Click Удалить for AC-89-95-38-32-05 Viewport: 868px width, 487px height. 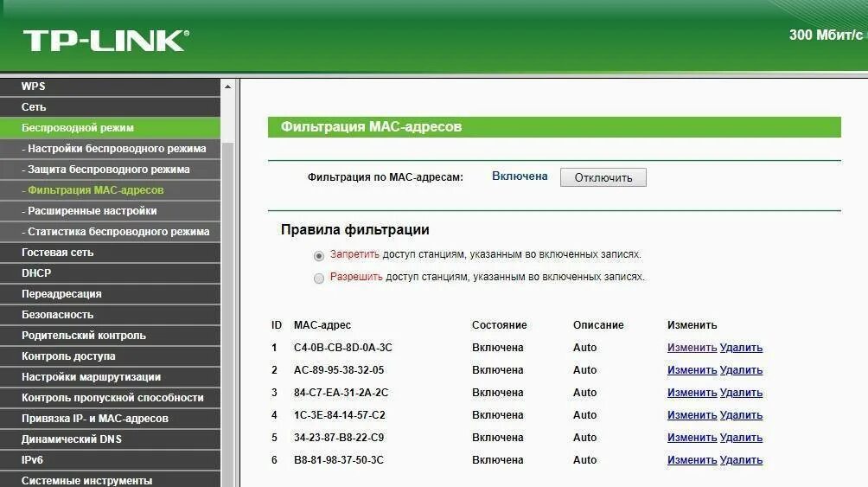pos(741,370)
